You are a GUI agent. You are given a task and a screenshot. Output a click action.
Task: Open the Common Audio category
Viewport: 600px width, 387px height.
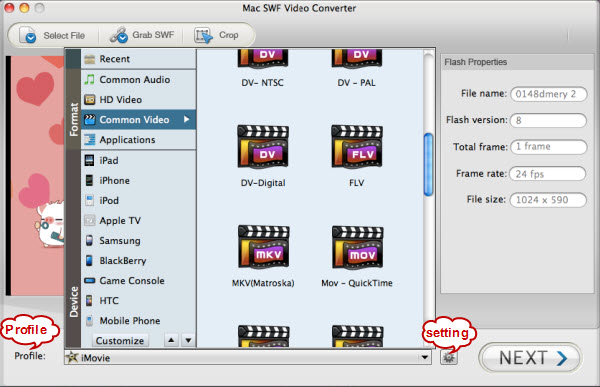[x=139, y=80]
